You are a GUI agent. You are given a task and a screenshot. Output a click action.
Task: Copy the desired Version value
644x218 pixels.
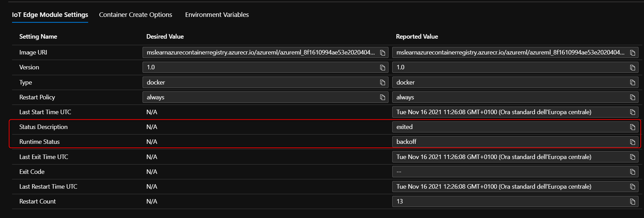tap(383, 68)
